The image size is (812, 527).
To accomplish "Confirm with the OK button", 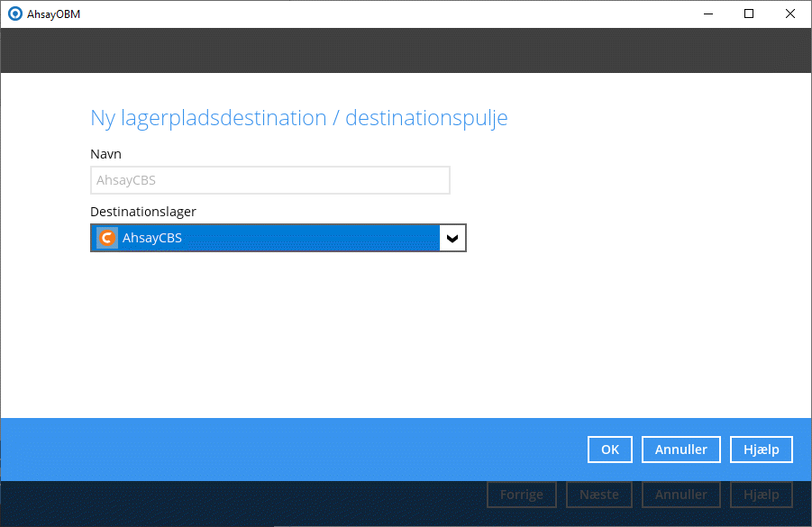I will pos(609,450).
